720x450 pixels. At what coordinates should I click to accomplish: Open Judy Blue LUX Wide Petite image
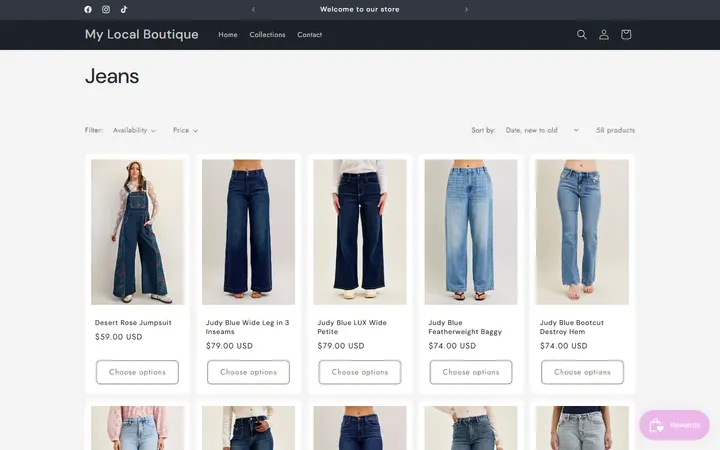[x=360, y=232]
